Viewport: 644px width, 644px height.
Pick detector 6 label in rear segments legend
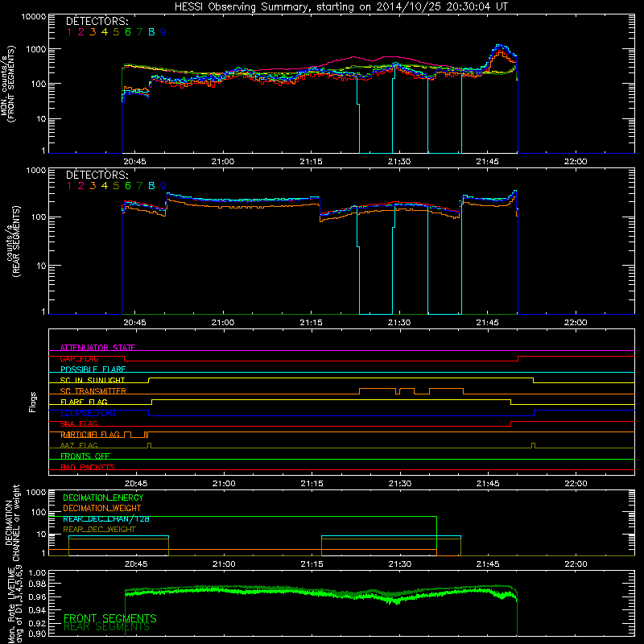pyautogui.click(x=128, y=186)
